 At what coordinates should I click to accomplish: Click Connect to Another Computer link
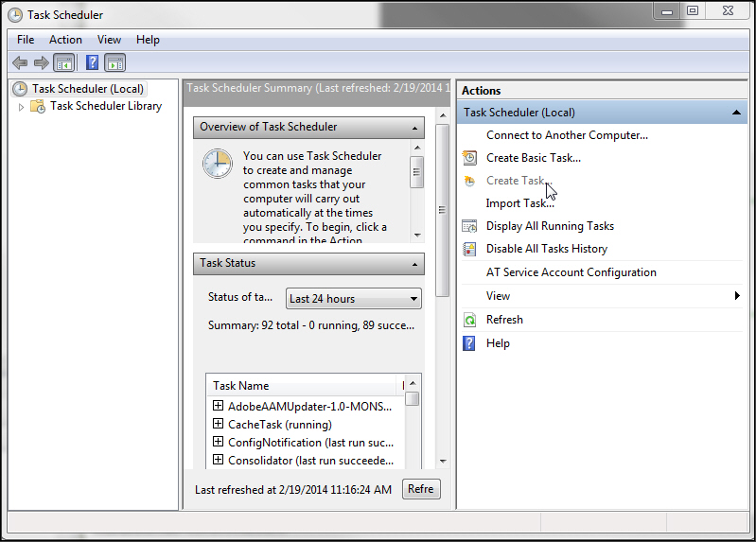tap(567, 135)
